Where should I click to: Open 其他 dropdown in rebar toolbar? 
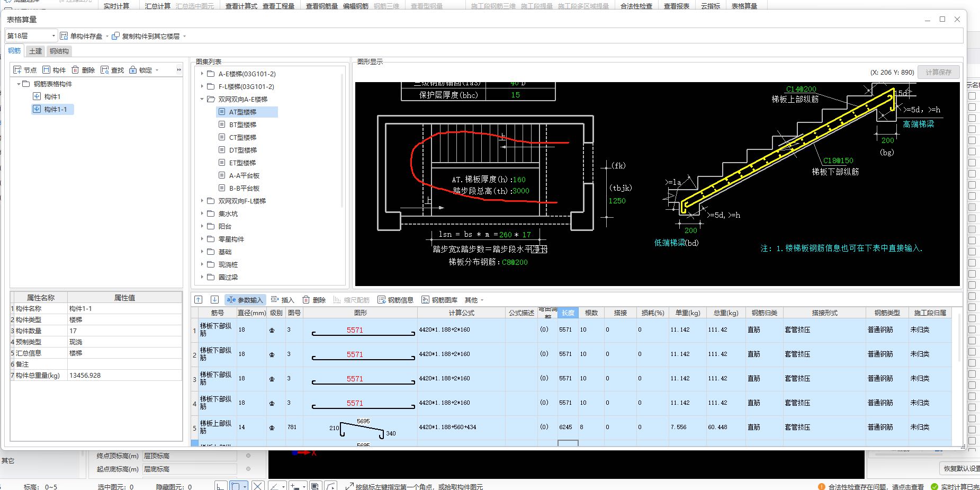482,300
